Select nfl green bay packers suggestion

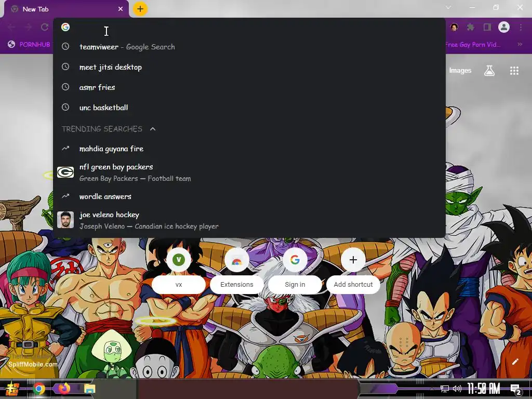[x=249, y=172]
